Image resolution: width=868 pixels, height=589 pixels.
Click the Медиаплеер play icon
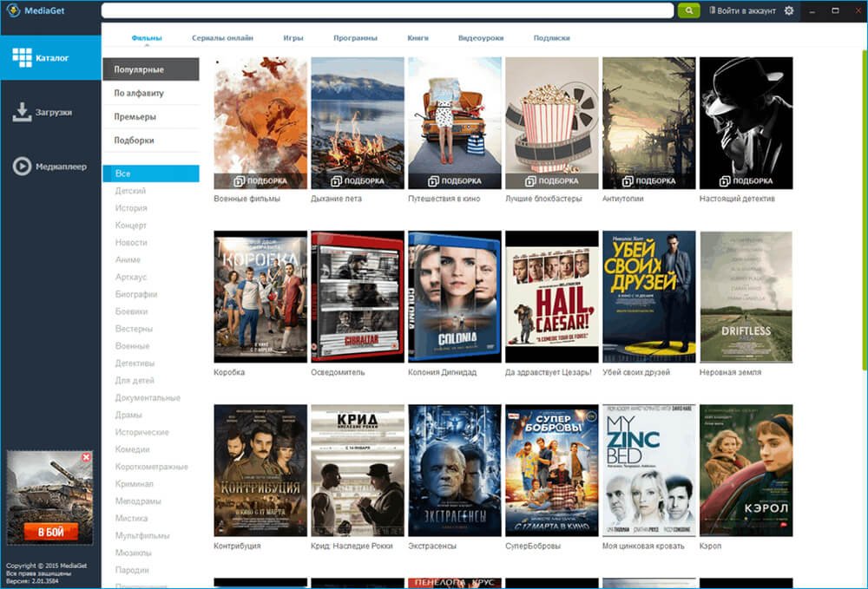22,167
